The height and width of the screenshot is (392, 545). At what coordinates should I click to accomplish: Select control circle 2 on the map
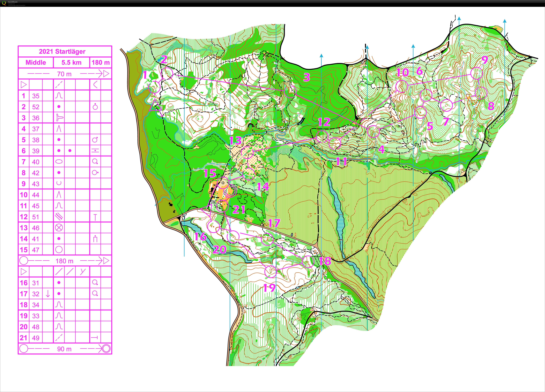(x=167, y=74)
